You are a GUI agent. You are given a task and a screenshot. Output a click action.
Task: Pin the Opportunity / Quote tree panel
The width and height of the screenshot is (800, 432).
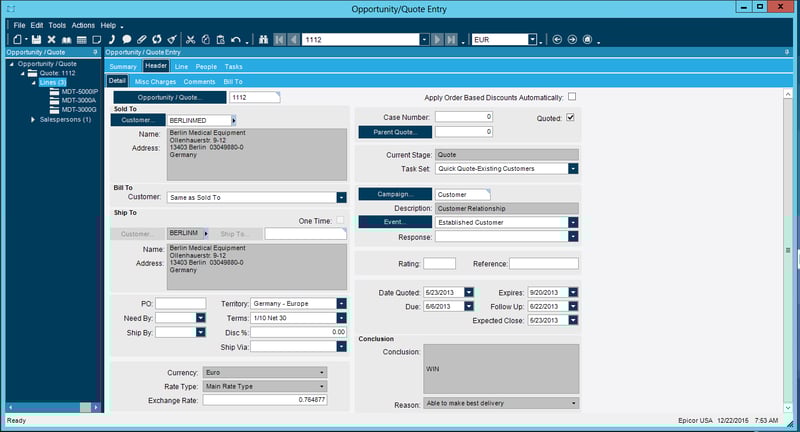coord(95,52)
